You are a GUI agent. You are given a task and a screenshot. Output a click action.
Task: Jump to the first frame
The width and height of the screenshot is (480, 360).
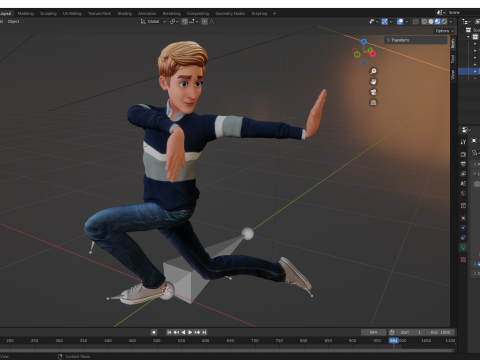click(x=169, y=332)
